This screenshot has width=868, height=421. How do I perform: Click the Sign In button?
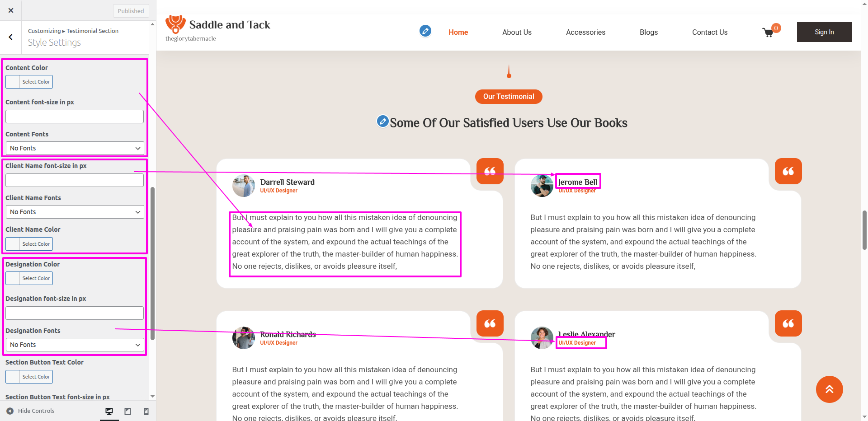coord(824,32)
